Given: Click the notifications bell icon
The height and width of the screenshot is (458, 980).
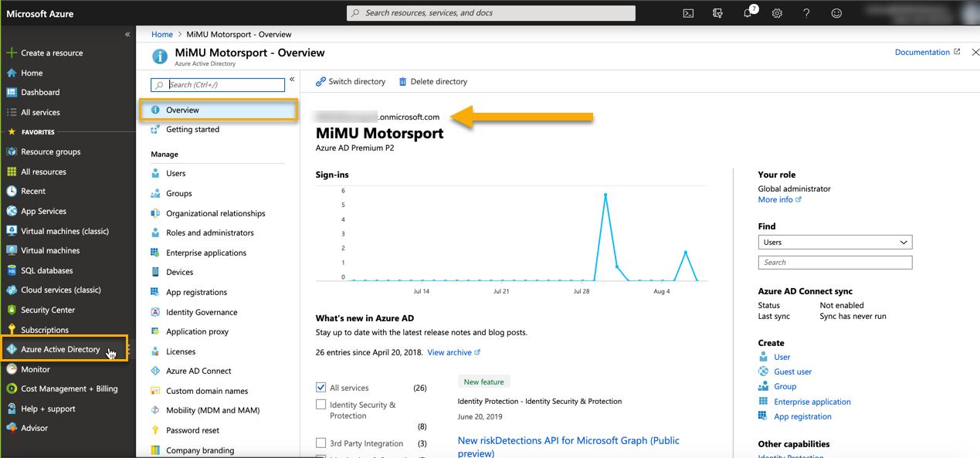Looking at the screenshot, I should pyautogui.click(x=748, y=13).
